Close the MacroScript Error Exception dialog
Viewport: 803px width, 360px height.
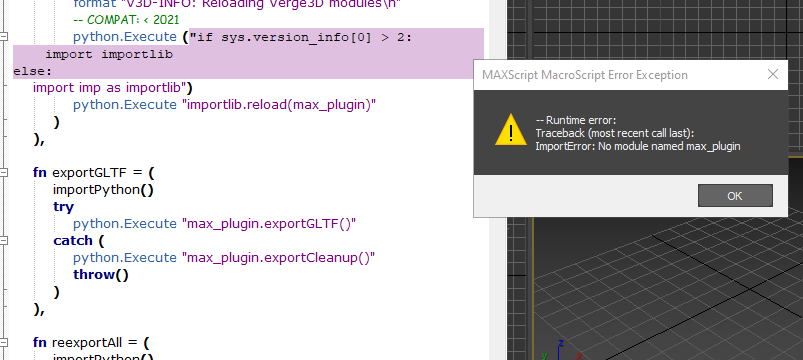tap(773, 75)
